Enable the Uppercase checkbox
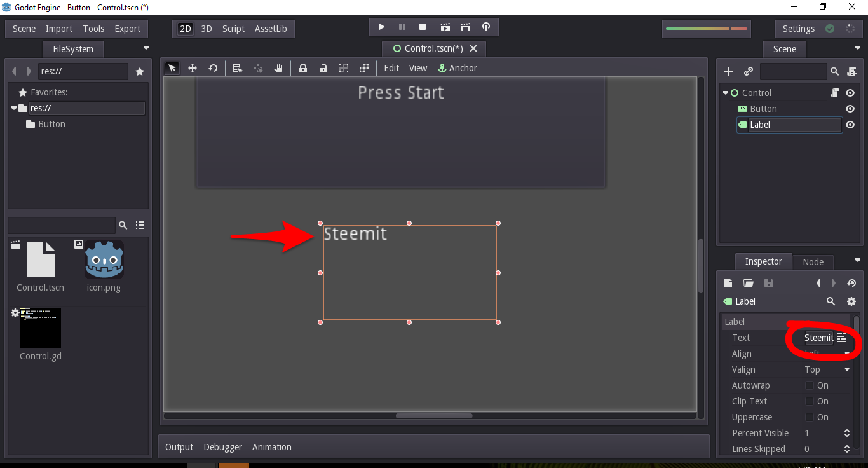Image resolution: width=868 pixels, height=468 pixels. point(810,417)
